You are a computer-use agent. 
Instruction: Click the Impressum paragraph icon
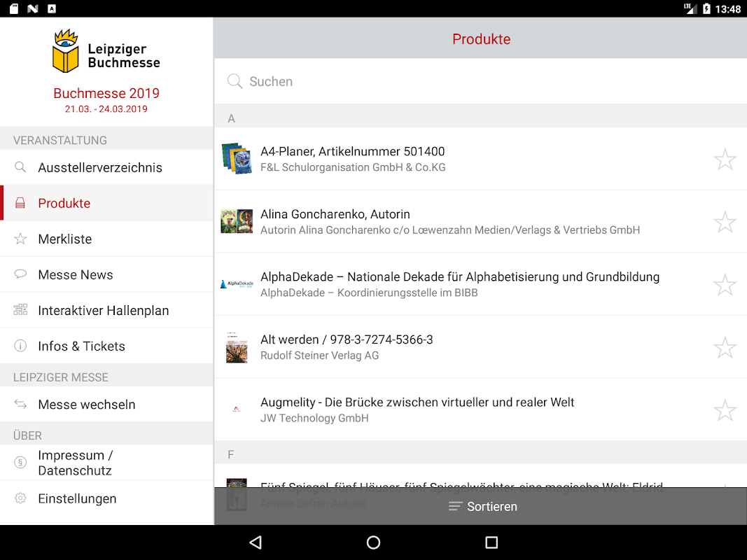[x=20, y=463]
